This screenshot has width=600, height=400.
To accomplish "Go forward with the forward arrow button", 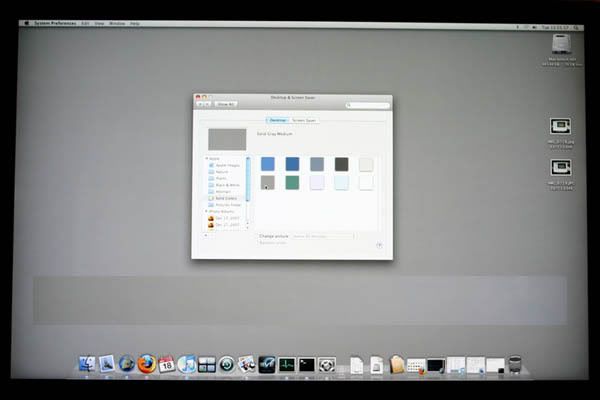I will point(207,104).
